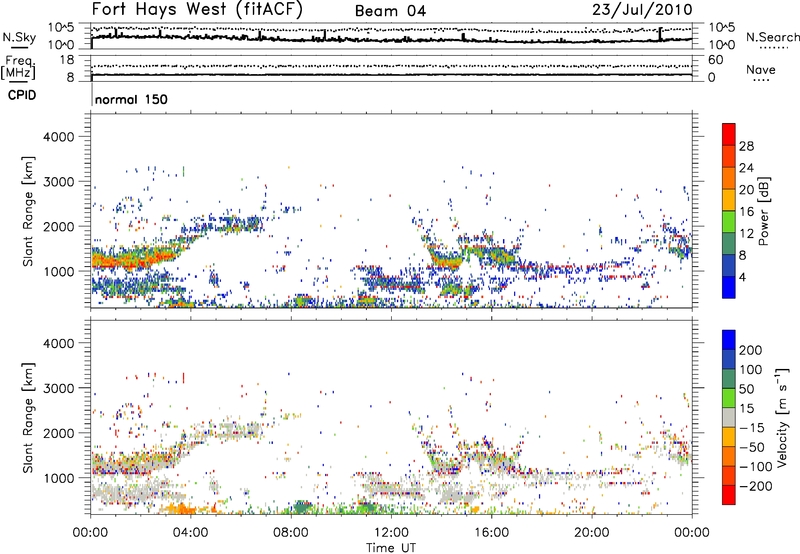Viewport: 800px width, 554px height.
Task: Click the power panel 'Slant Range [km]' label
Action: [x=29, y=211]
